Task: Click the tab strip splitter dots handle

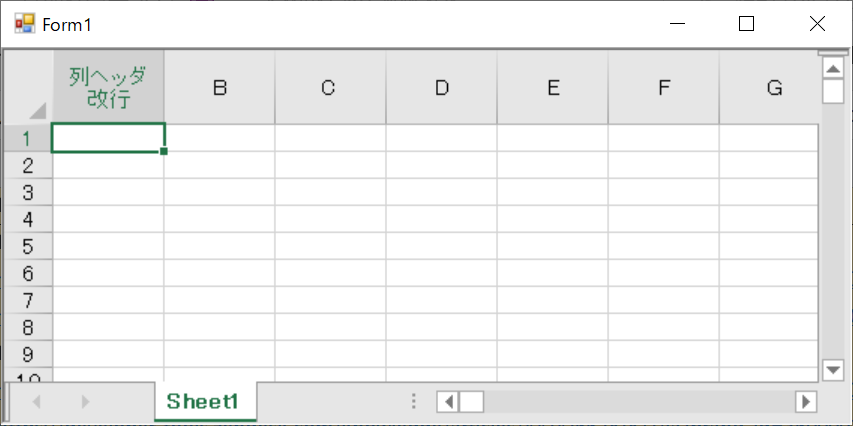Action: [414, 402]
